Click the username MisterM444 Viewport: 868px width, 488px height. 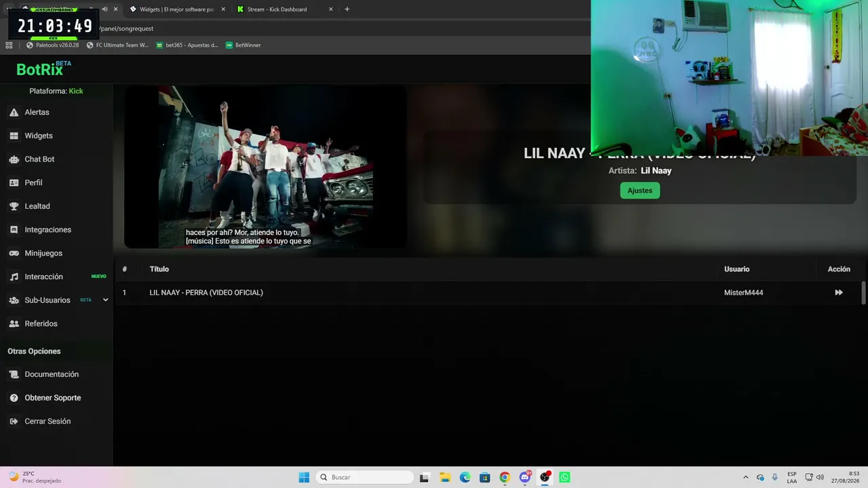point(743,293)
